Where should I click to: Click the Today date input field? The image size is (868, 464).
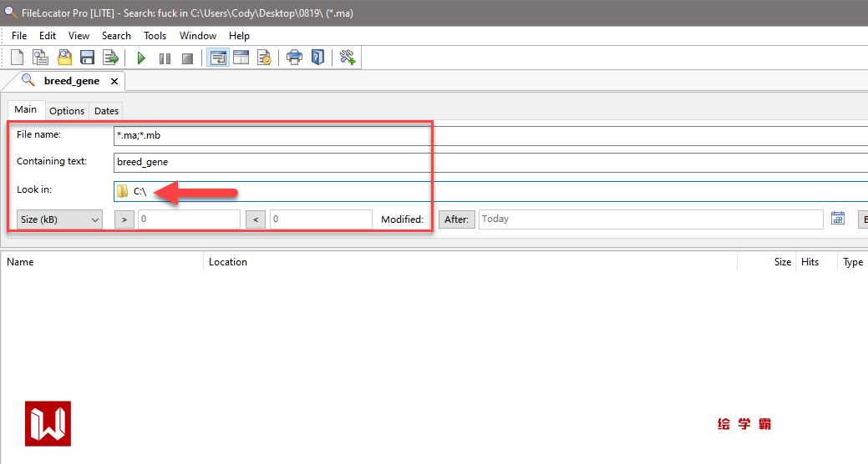click(x=651, y=219)
